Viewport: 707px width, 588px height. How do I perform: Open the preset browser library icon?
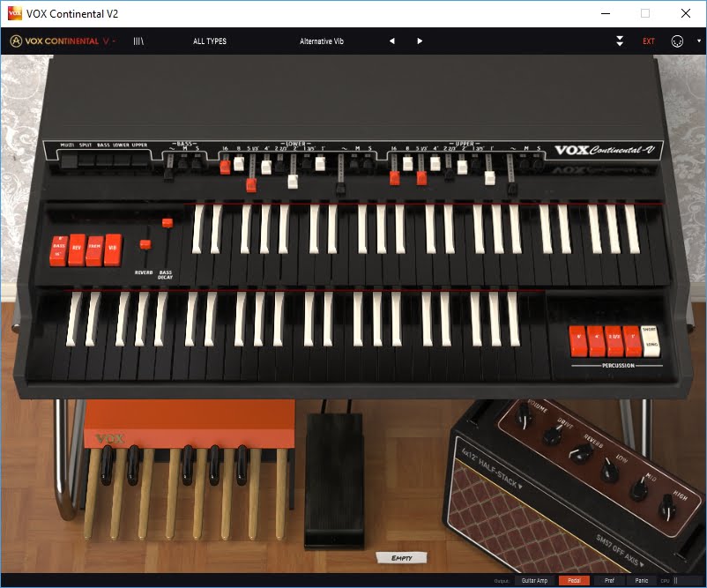pos(138,41)
